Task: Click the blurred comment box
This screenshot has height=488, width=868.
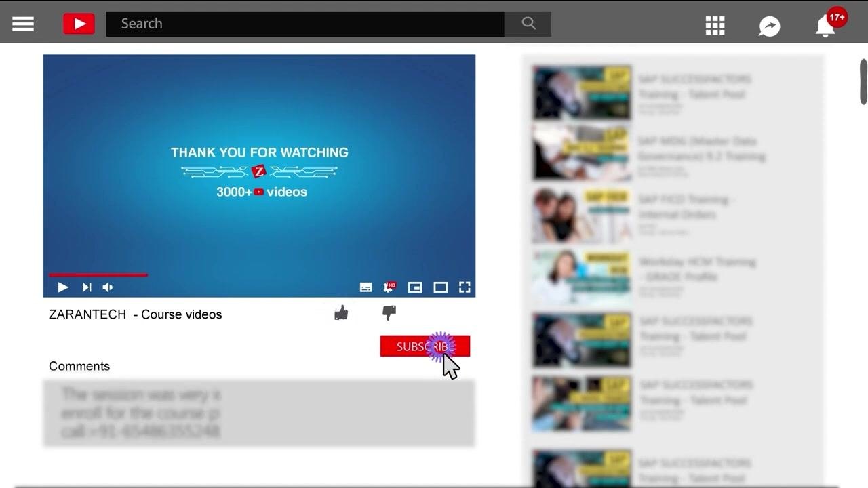Action: tap(259, 413)
